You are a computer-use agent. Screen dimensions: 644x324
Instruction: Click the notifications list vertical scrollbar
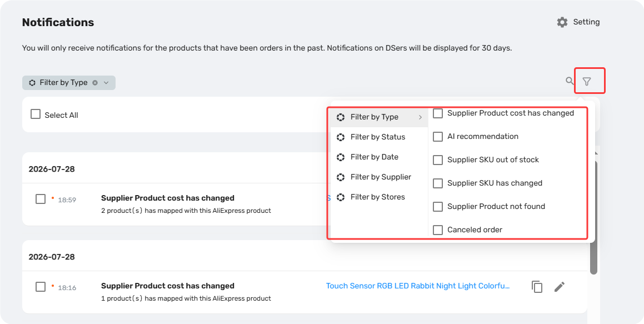click(x=593, y=218)
